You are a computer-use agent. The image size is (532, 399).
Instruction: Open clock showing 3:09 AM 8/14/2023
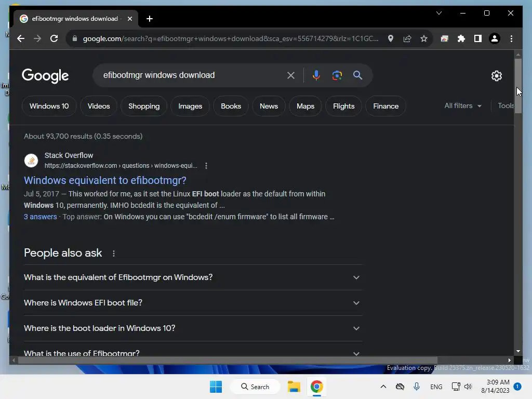pyautogui.click(x=495, y=387)
